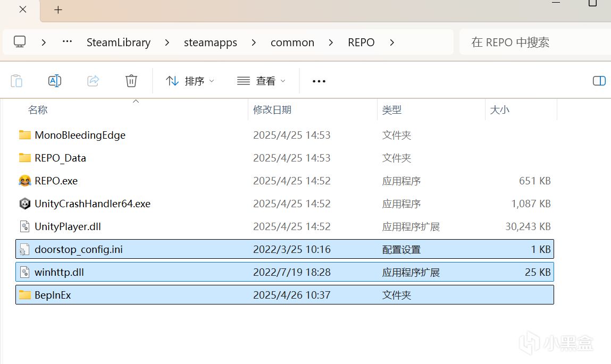Click the BepInEx folder icon
Viewport: 611px width, 364px height.
pyautogui.click(x=25, y=295)
